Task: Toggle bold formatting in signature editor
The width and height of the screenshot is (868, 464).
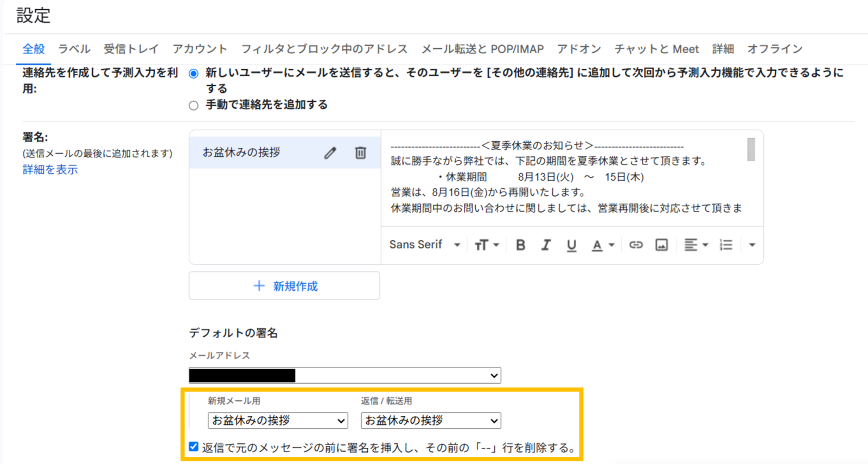Action: point(520,245)
